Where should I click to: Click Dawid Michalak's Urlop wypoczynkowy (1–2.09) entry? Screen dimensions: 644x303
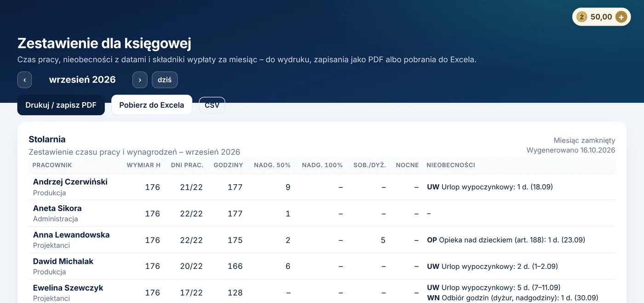pyautogui.click(x=492, y=266)
